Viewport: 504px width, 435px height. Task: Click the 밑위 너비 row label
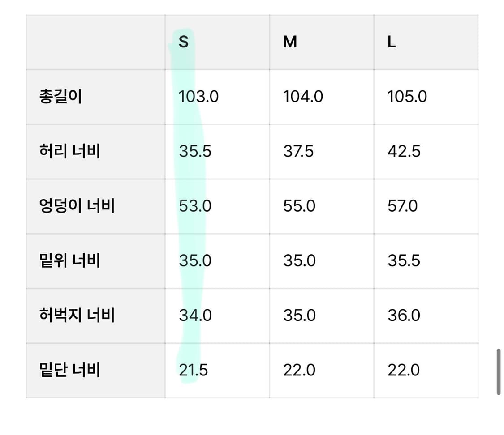point(69,260)
